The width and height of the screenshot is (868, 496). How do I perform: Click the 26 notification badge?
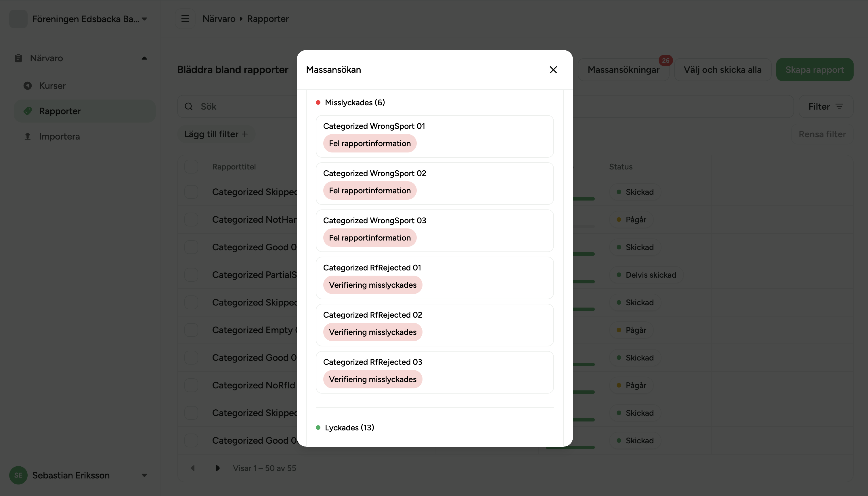pyautogui.click(x=666, y=60)
